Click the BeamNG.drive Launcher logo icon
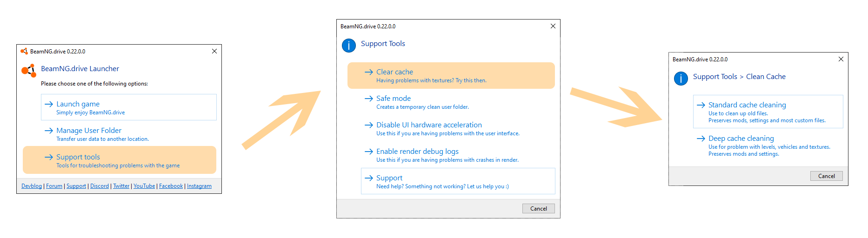The height and width of the screenshot is (238, 868). 29,71
